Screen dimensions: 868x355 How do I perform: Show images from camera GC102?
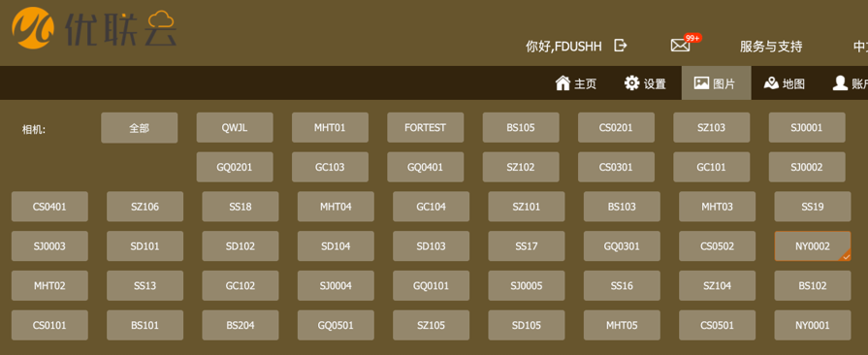pos(241,286)
